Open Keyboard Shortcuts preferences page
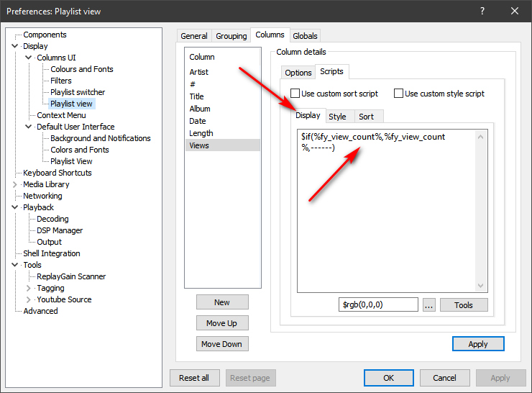The image size is (532, 393). click(x=58, y=173)
